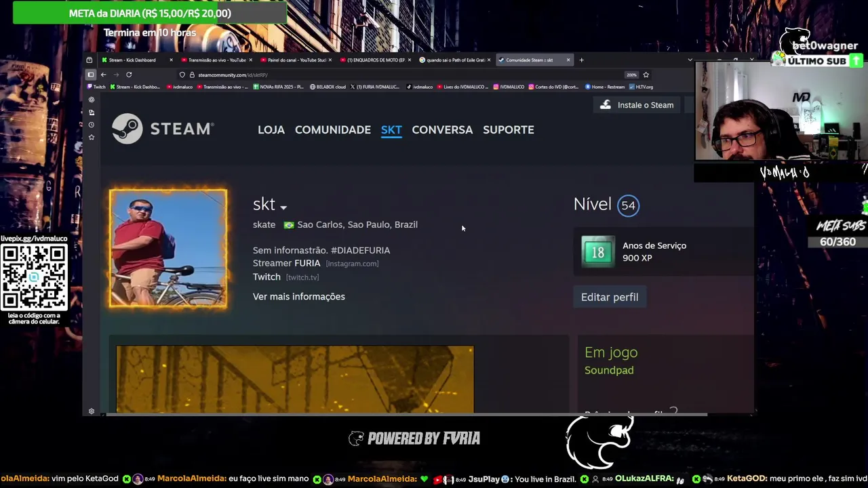868x488 pixels.
Task: Click the Editar perfil button
Action: (x=610, y=297)
